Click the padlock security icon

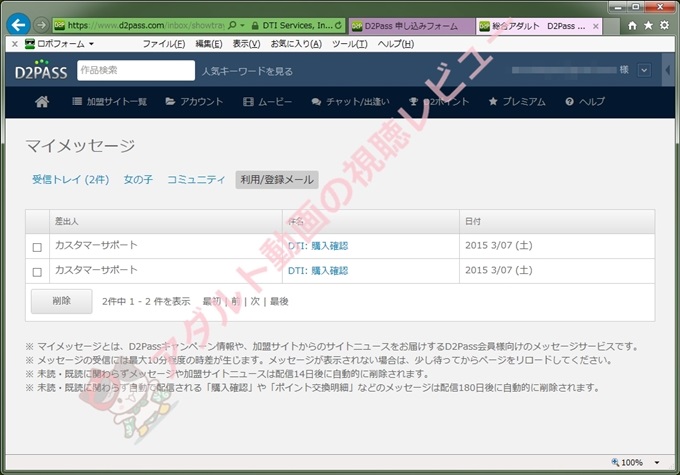pyautogui.click(x=255, y=26)
